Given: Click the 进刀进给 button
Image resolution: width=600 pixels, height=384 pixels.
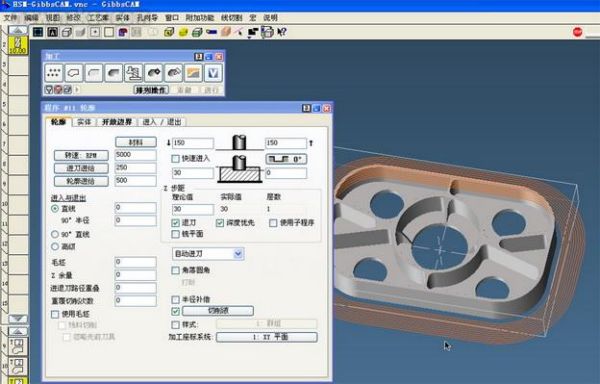Looking at the screenshot, I should click(81, 168).
